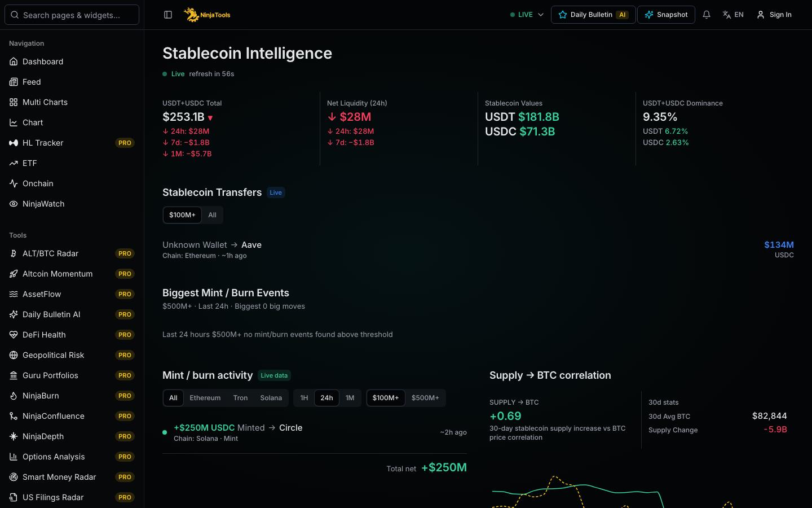Screen dimensions: 812x508
Task: Click the search pages & widgets field
Action: (x=72, y=15)
